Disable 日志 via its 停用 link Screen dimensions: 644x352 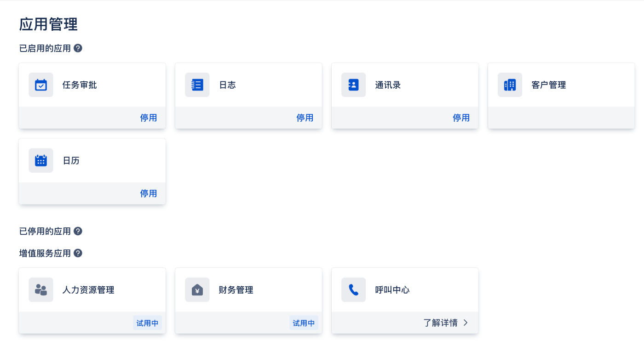[305, 118]
